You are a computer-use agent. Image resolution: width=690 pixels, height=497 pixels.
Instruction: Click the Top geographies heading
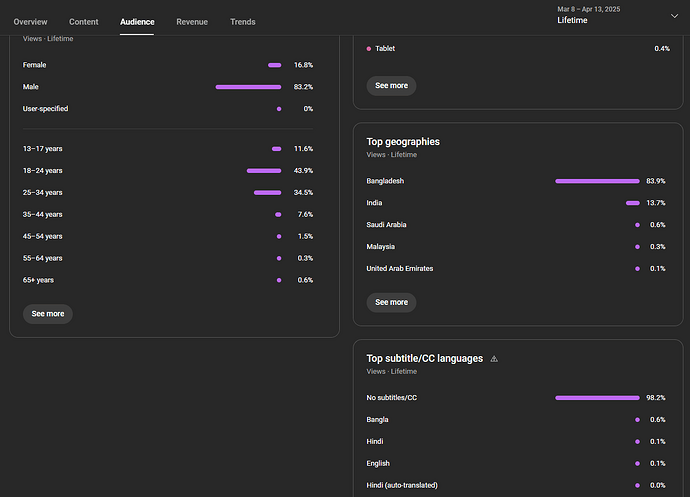click(x=403, y=142)
